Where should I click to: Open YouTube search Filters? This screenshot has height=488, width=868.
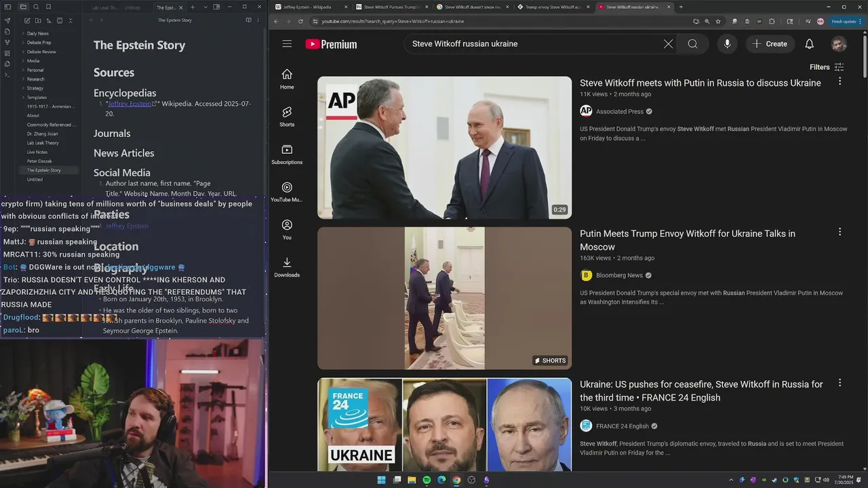(x=827, y=67)
